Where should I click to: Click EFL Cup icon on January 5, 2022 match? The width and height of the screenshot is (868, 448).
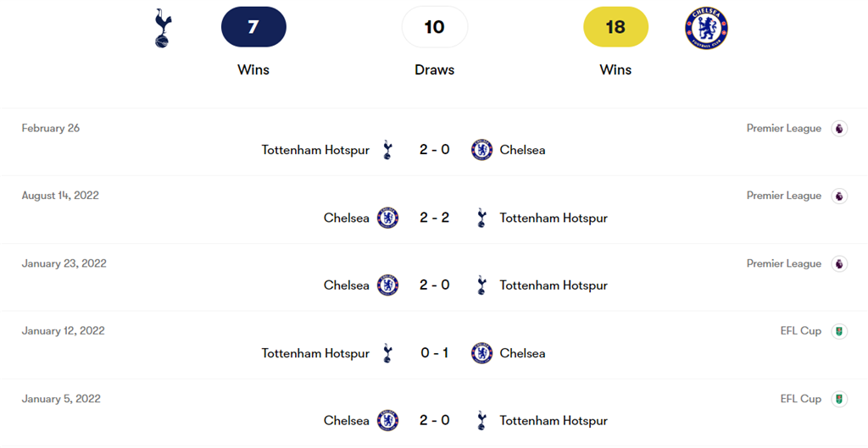coord(839,399)
